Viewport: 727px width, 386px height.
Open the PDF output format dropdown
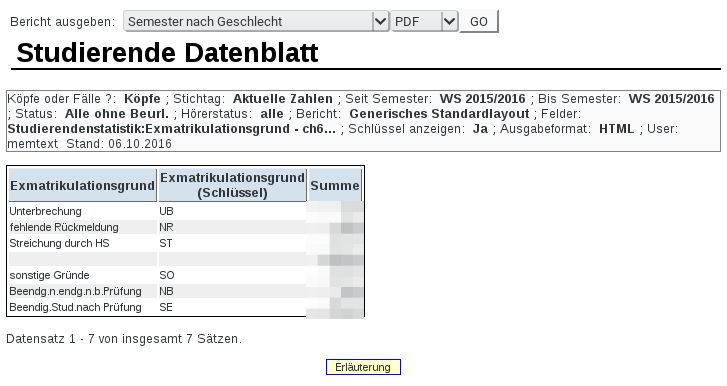(x=424, y=21)
